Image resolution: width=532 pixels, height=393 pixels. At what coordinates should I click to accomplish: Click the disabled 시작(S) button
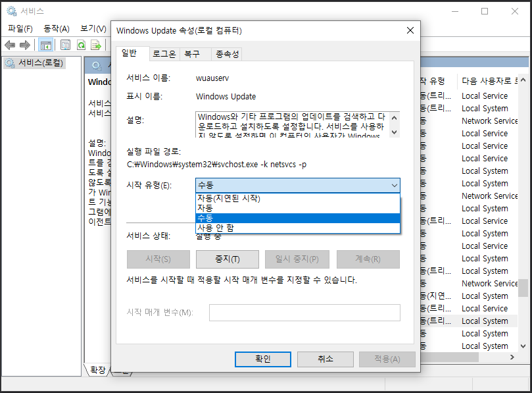158,259
